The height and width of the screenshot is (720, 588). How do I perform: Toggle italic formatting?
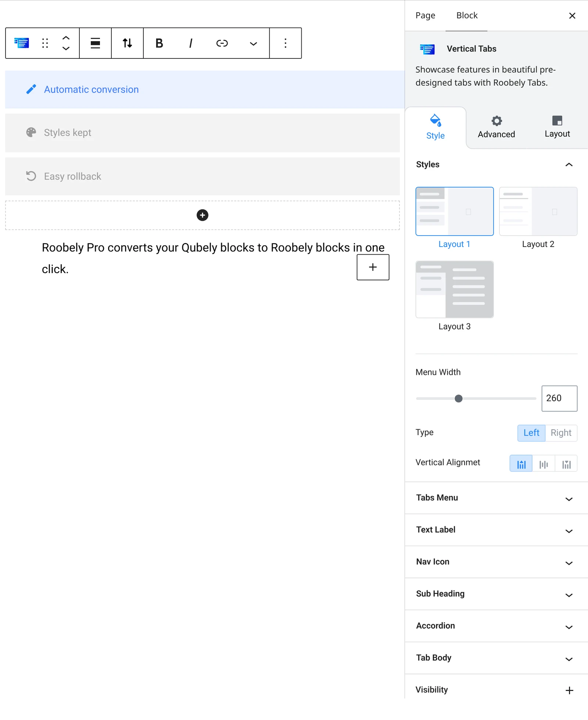coord(191,43)
